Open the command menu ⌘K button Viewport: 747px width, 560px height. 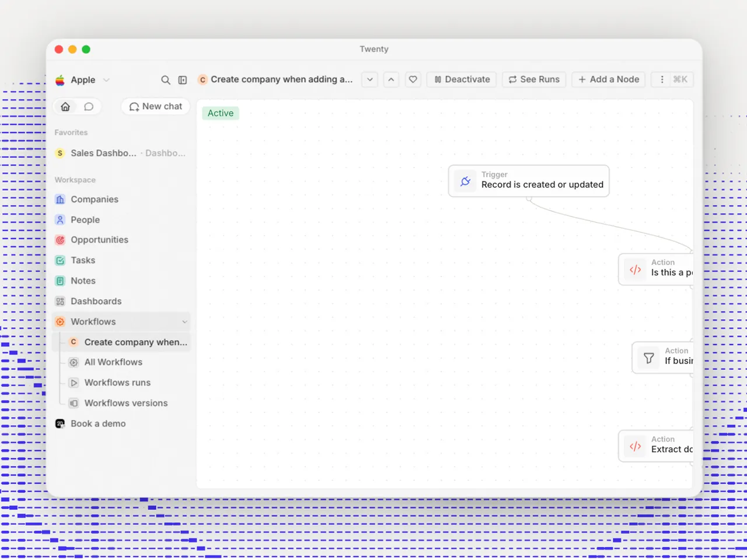coord(672,79)
